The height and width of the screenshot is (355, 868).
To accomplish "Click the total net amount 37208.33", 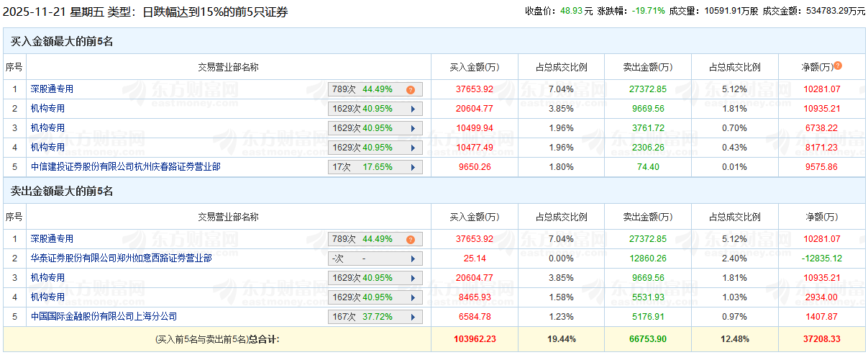I will tap(821, 338).
